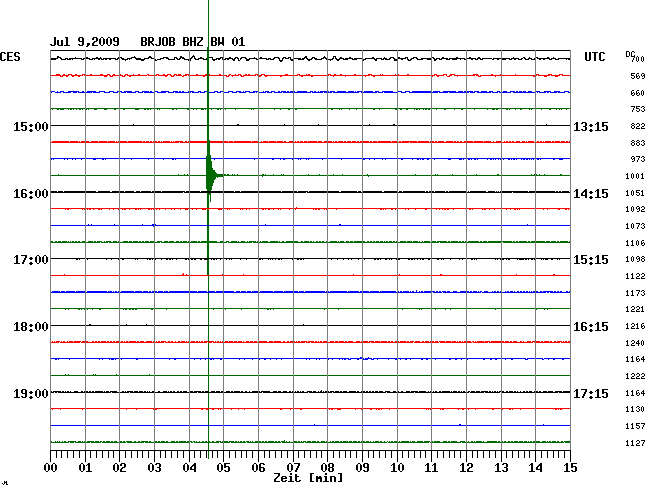Click the channel code BHZ
Viewport: 650px width, 494px height.
pyautogui.click(x=193, y=42)
